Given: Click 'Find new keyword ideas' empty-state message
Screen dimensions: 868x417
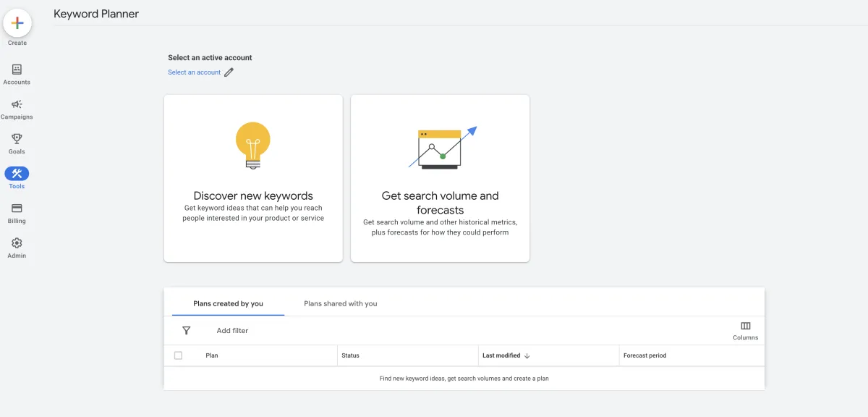Looking at the screenshot, I should (464, 379).
